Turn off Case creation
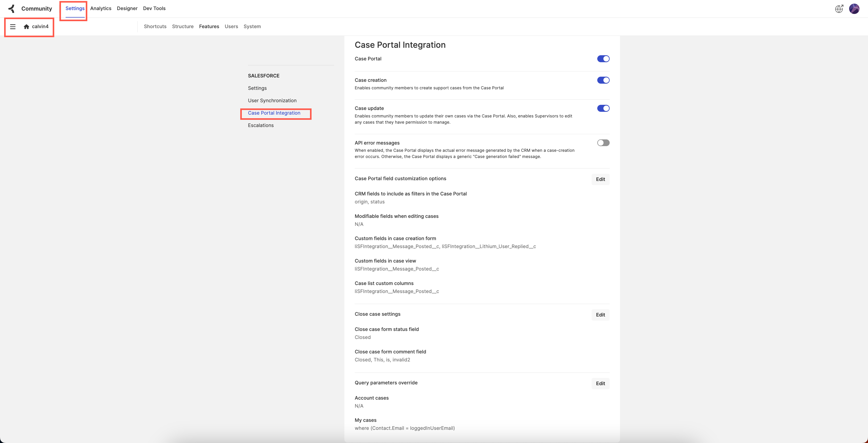 tap(603, 80)
